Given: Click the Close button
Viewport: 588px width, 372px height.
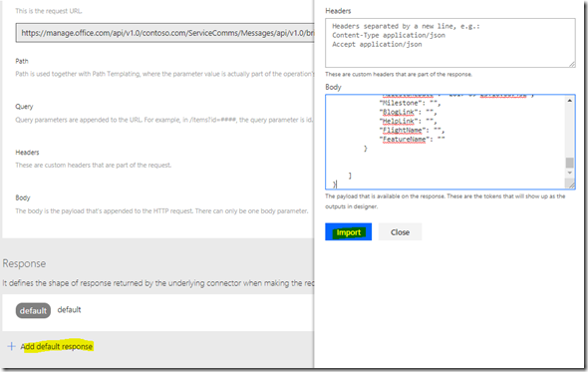Looking at the screenshot, I should coord(400,232).
